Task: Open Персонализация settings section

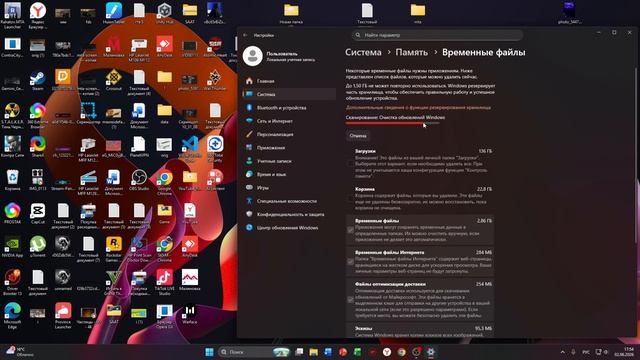Action: pos(289,134)
